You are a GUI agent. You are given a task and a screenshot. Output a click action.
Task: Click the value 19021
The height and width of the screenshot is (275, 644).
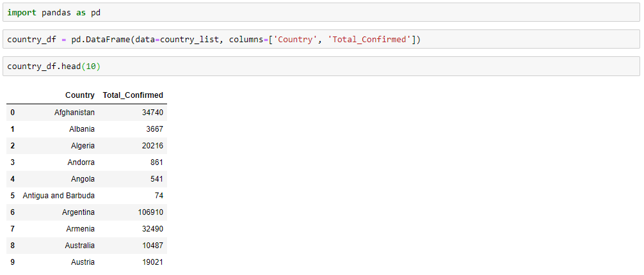coord(152,262)
